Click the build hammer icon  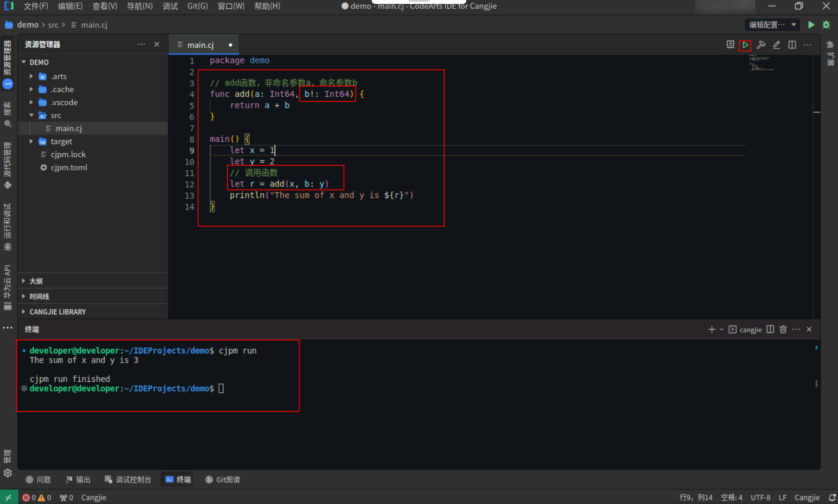coord(761,45)
